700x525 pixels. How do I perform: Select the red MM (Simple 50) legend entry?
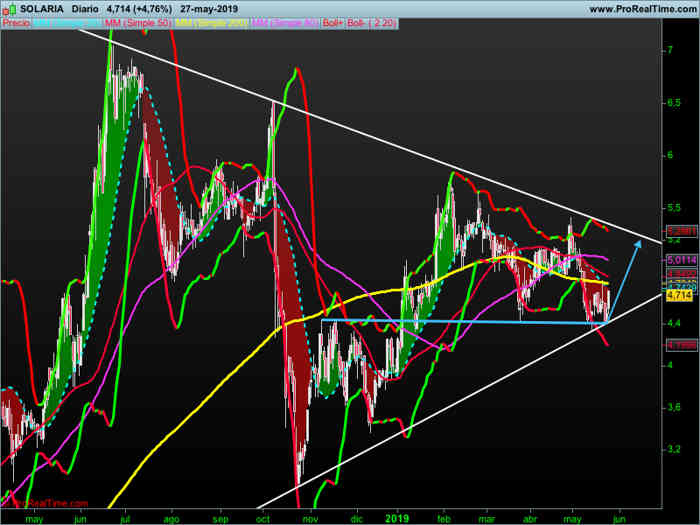point(139,23)
